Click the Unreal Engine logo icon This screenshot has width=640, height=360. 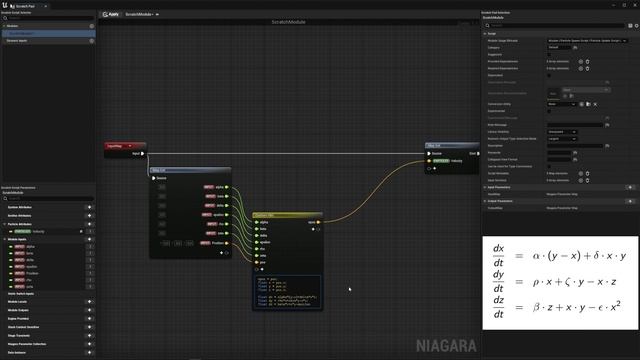pos(5,6)
